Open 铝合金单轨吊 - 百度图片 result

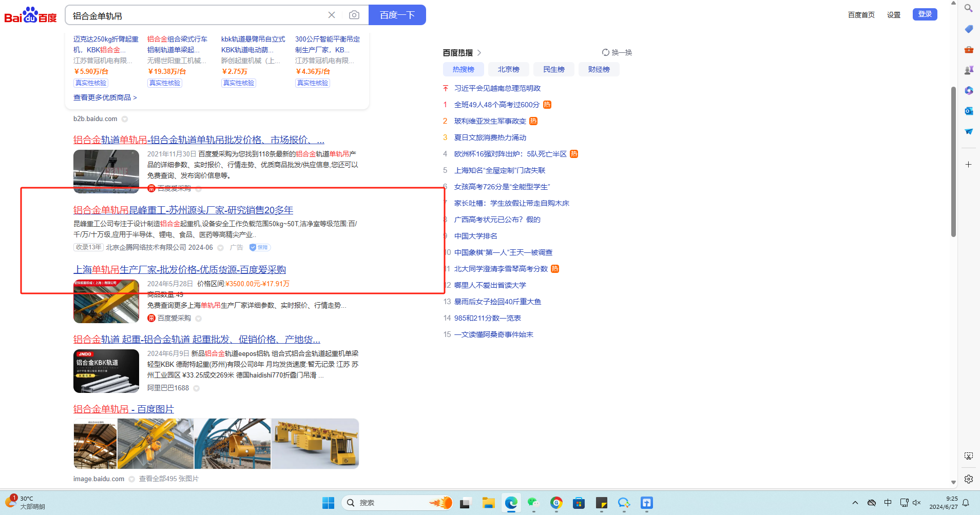(124, 409)
